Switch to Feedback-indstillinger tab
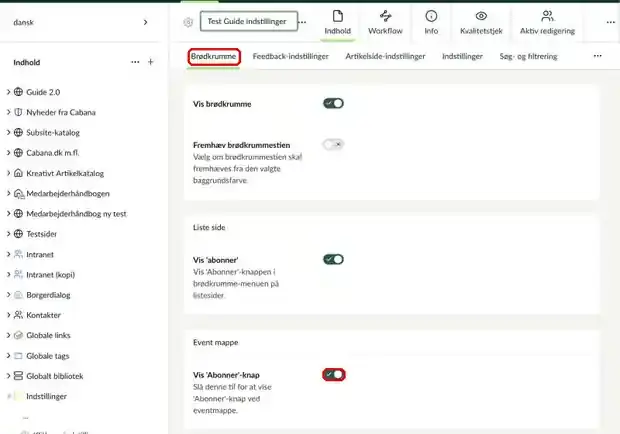Screen dimensions: 620x434 tap(291, 57)
